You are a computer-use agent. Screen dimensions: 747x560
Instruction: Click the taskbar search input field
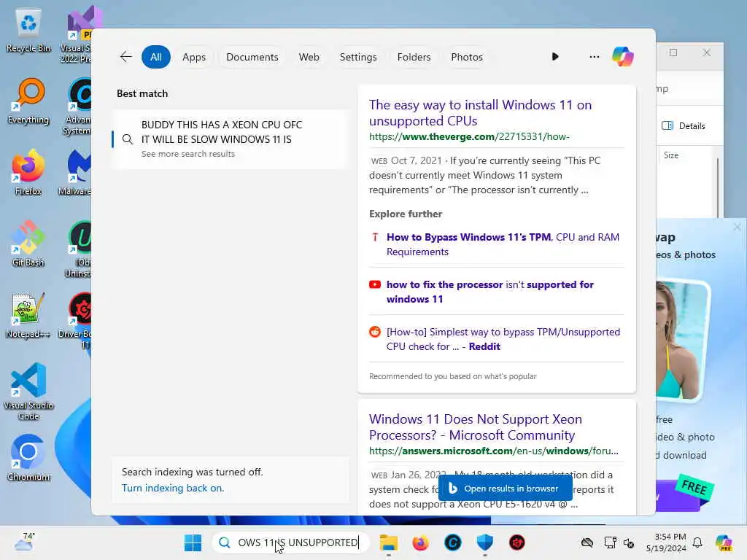290,542
